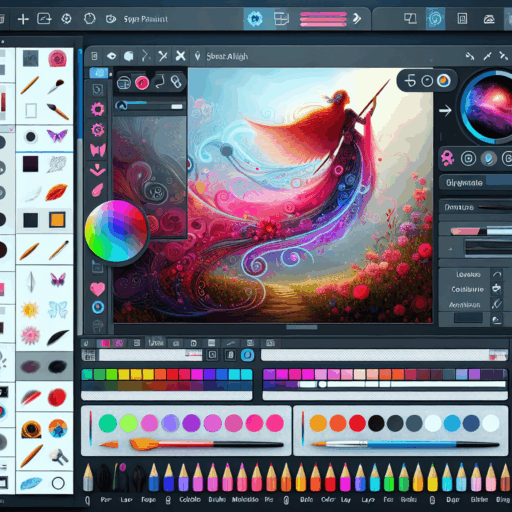The image size is (512, 512).
Task: Select the pink figure icon in right panel
Action: (x=448, y=158)
